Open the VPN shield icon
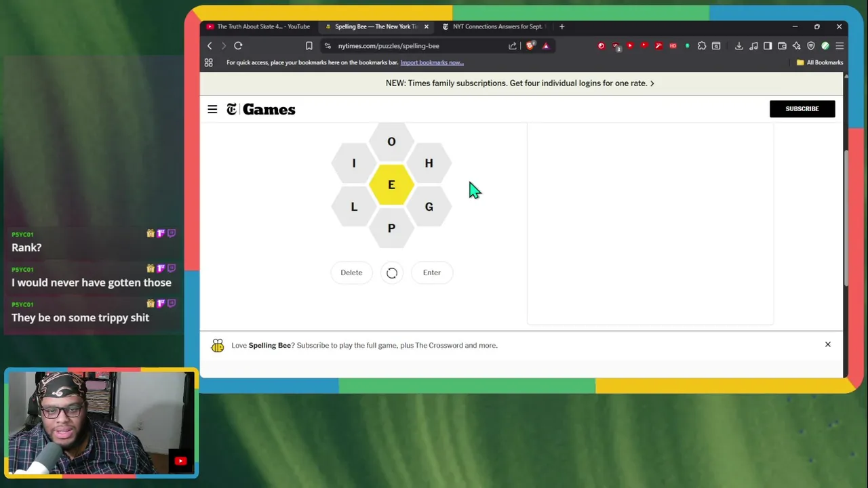 (x=811, y=45)
